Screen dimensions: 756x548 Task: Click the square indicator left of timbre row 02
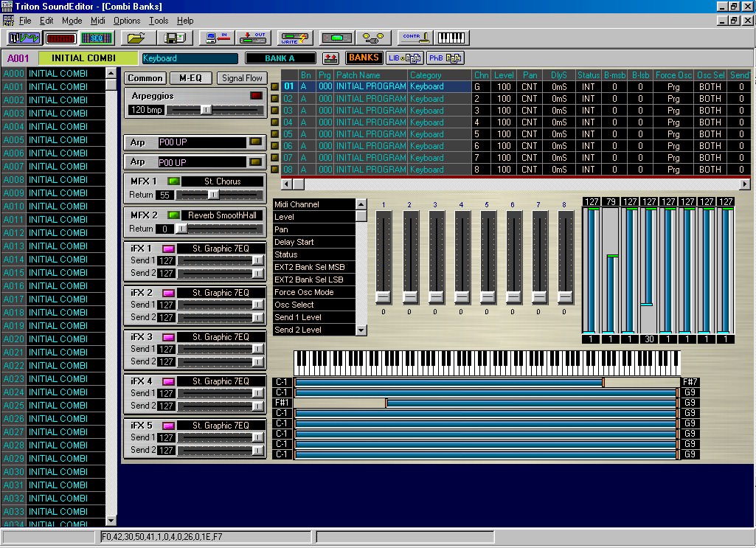tap(275, 98)
